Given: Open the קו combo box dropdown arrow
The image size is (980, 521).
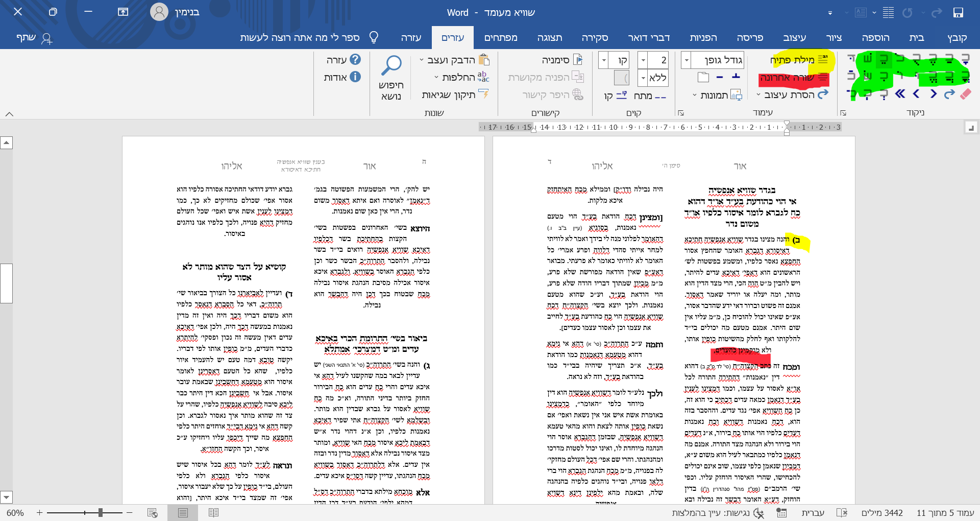Looking at the screenshot, I should [603, 60].
